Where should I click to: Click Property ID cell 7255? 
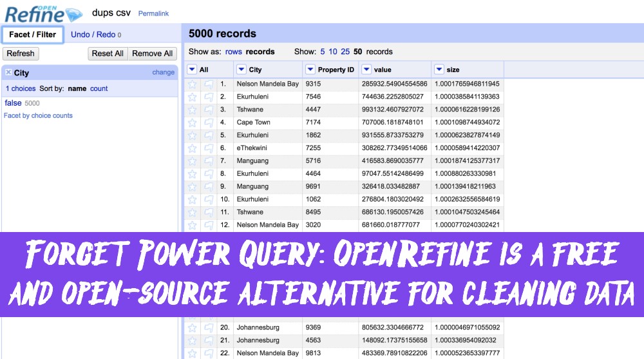(314, 148)
